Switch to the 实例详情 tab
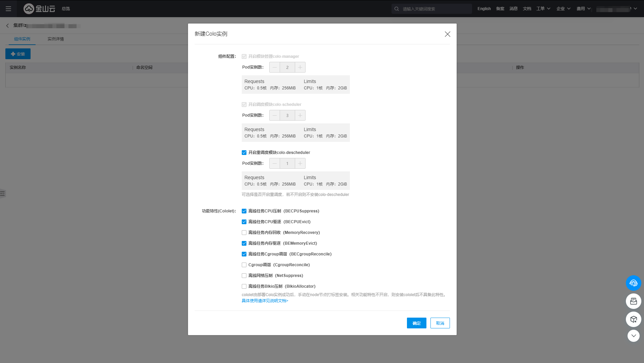The height and width of the screenshot is (363, 644). tap(56, 39)
